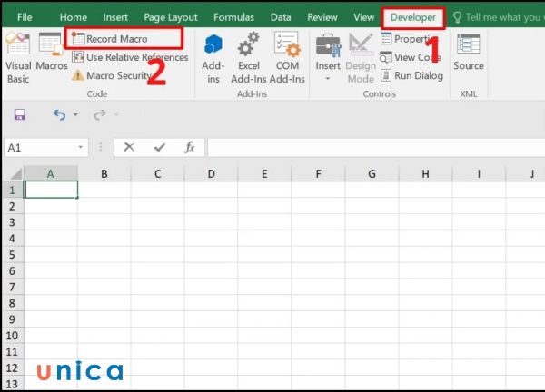Select cell A1

click(x=51, y=190)
